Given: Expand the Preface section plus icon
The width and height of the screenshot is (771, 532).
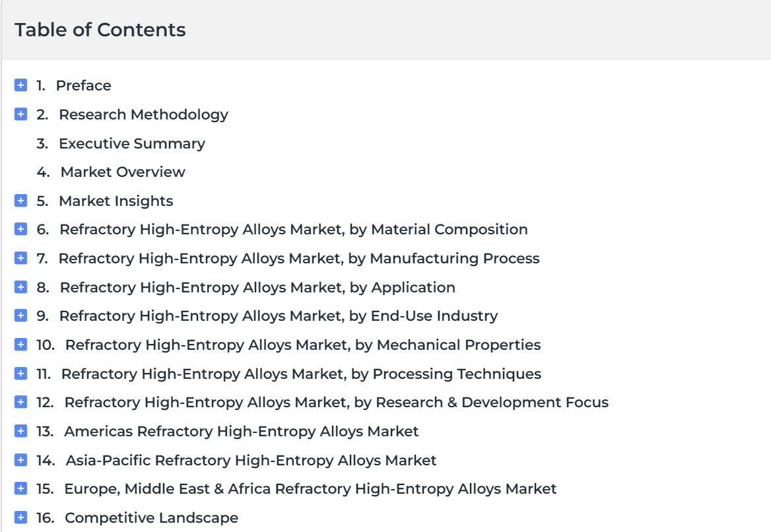Looking at the screenshot, I should pos(20,85).
